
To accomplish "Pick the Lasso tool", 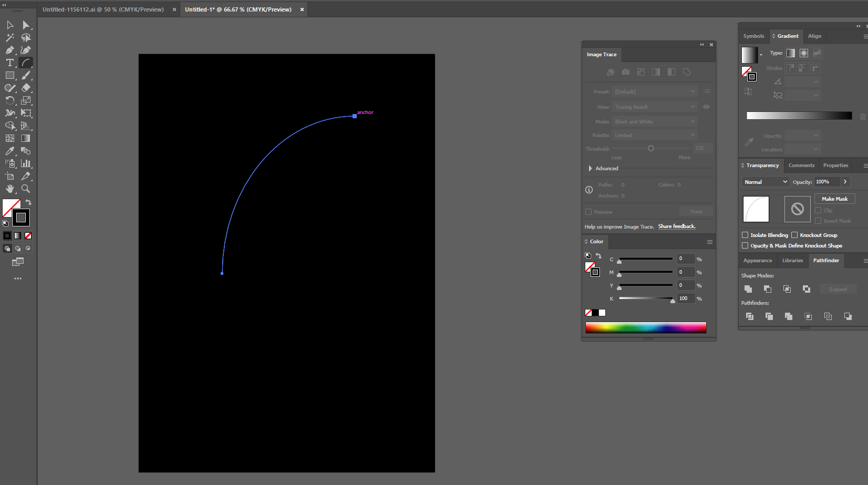I will 26,37.
